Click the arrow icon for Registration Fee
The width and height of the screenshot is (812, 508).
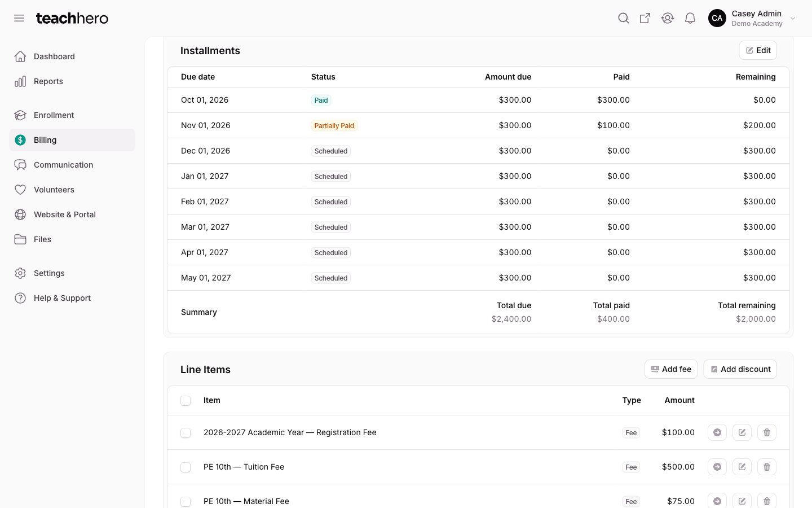(x=717, y=432)
